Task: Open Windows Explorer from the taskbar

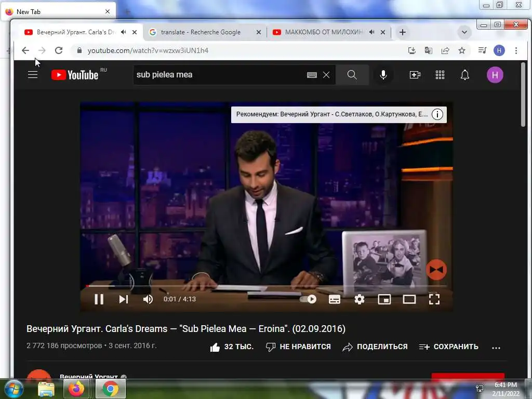Action: coord(46,389)
